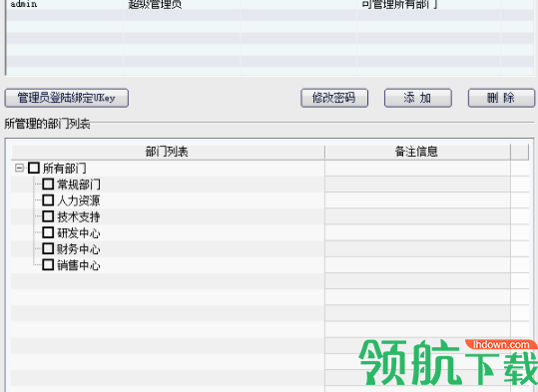This screenshot has width=538, height=392.
Task: Select the 常规部门 label text
Action: pos(79,185)
